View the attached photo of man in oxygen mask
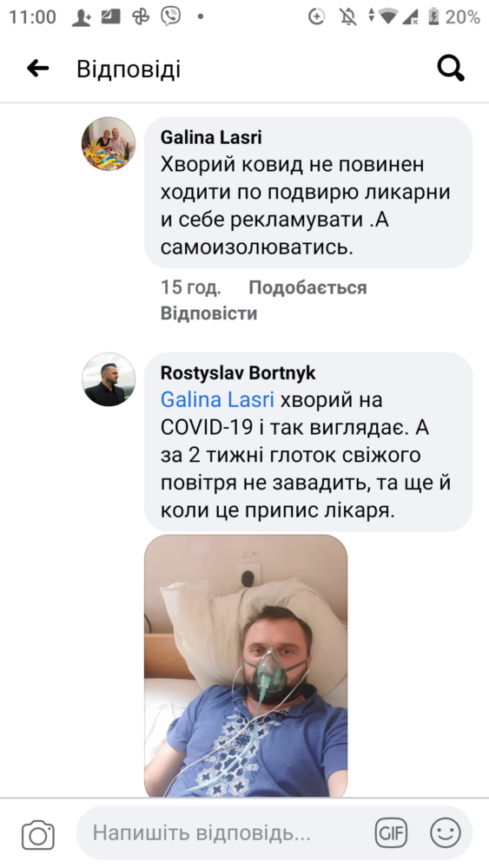The width and height of the screenshot is (489, 868). click(x=246, y=666)
